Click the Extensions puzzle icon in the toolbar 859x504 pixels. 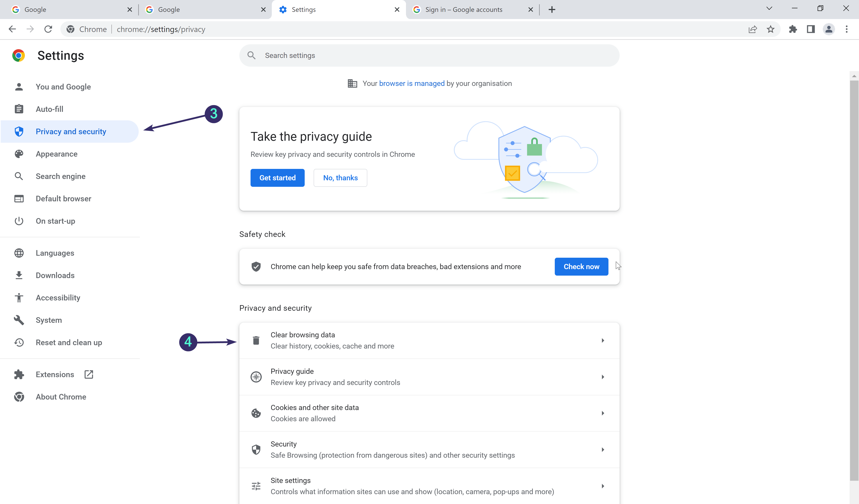[x=793, y=29]
